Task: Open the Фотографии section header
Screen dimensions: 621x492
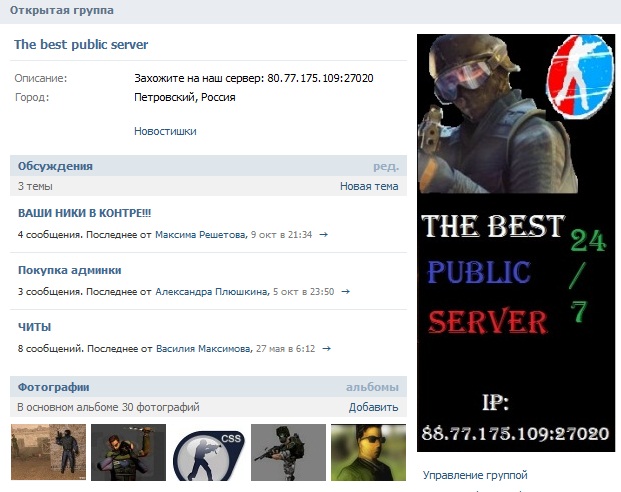Action: (x=53, y=387)
